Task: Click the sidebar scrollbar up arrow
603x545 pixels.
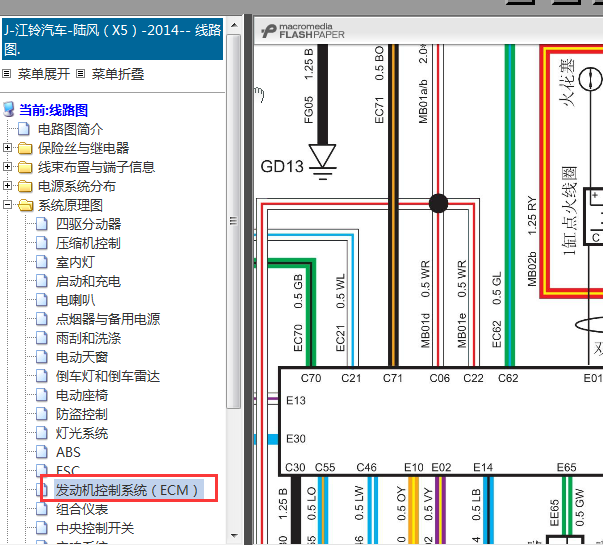Action: coord(234,25)
